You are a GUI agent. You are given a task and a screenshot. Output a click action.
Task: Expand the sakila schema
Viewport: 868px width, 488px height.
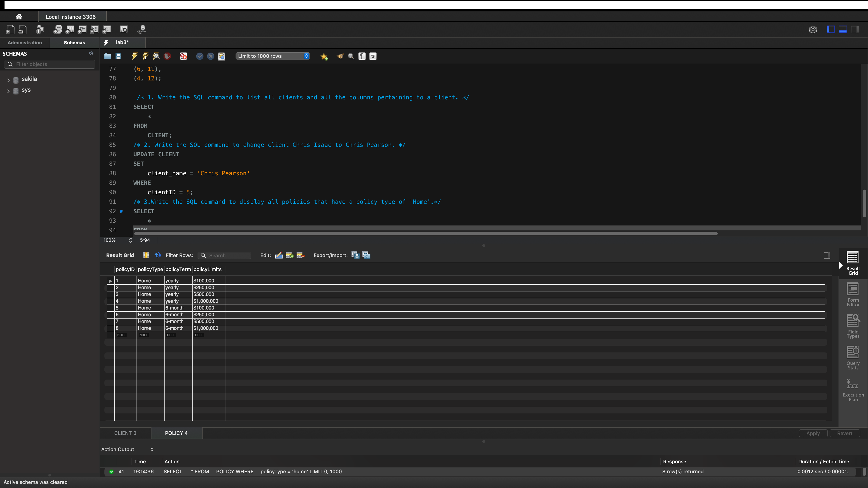pos(8,80)
